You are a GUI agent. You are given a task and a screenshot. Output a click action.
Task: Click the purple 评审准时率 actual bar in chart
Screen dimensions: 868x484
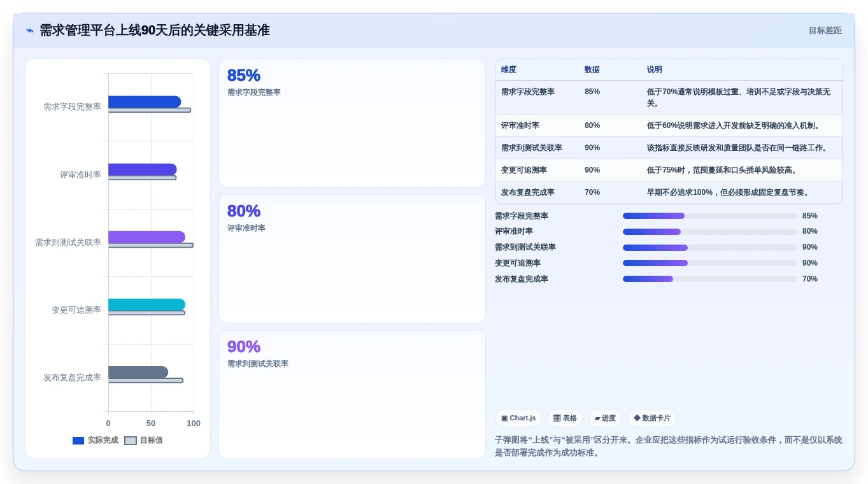click(142, 169)
